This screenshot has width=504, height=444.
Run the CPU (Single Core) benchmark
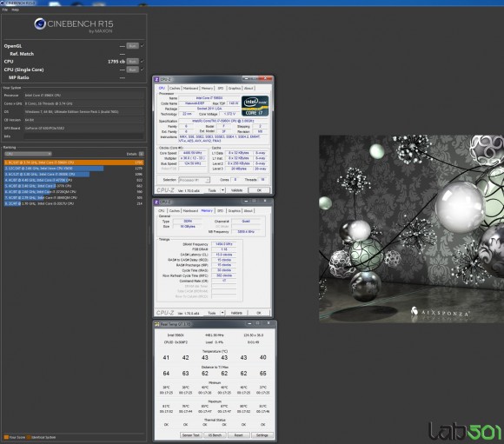132,70
